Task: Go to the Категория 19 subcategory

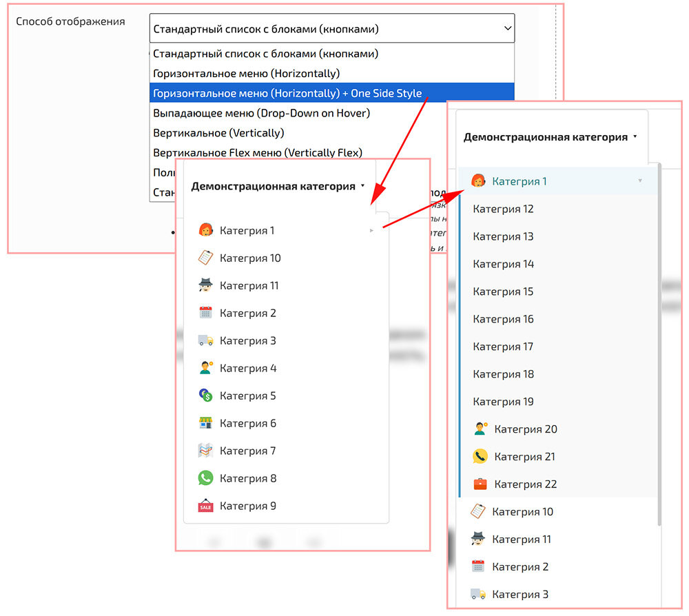Action: tap(503, 402)
